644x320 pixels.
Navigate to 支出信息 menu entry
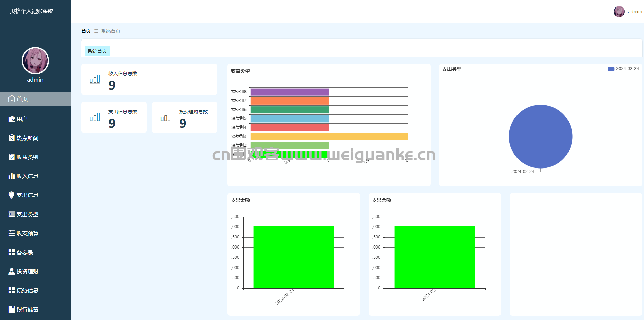[x=35, y=195]
